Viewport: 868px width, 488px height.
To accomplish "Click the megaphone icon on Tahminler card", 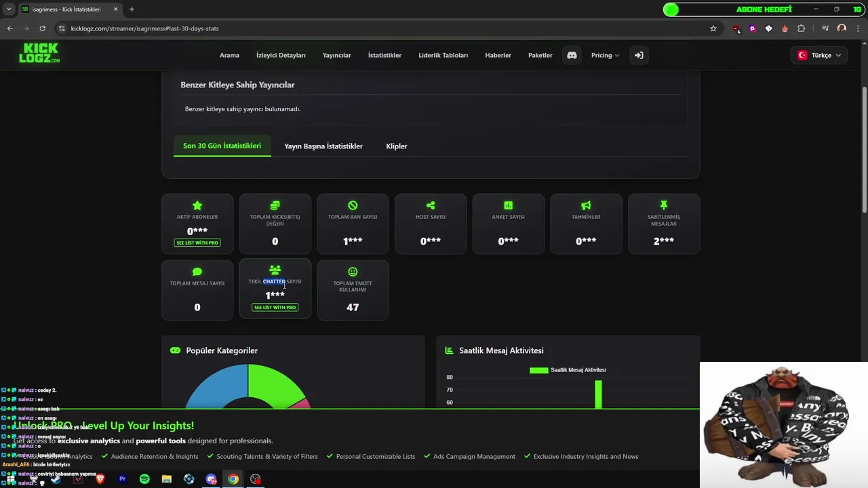I will tap(586, 205).
